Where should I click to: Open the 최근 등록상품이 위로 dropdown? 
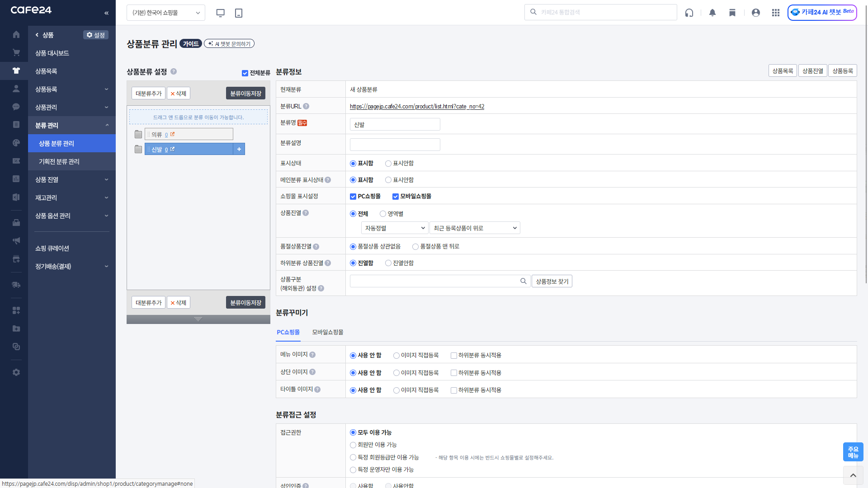click(475, 228)
